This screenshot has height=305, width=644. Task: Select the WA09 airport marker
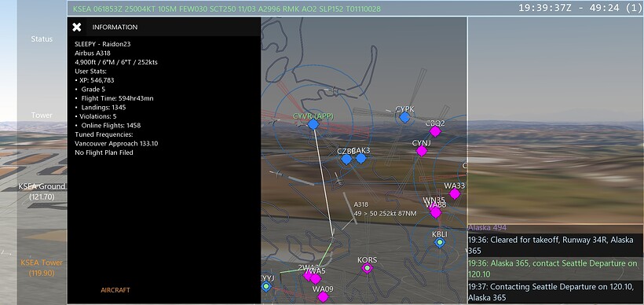click(x=323, y=297)
